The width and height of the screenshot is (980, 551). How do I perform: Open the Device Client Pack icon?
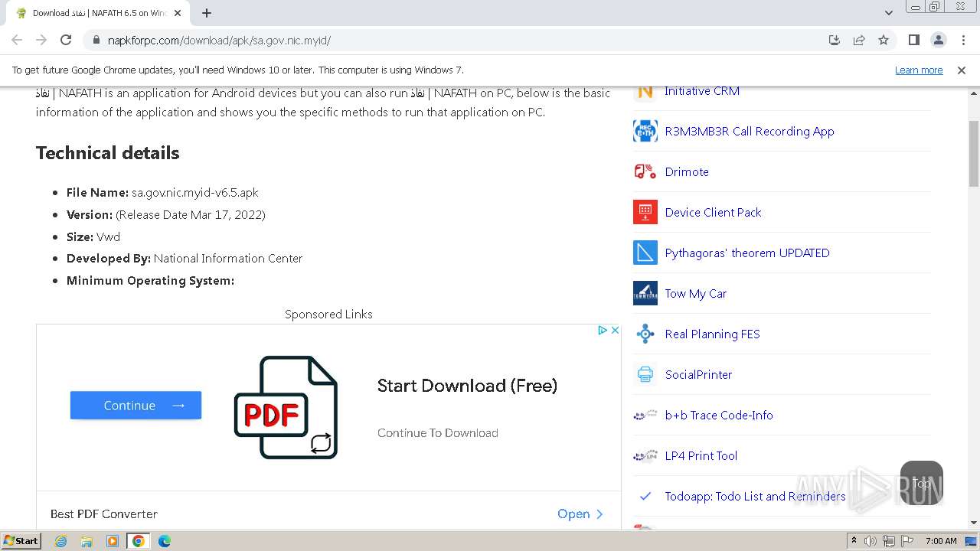pyautogui.click(x=645, y=212)
